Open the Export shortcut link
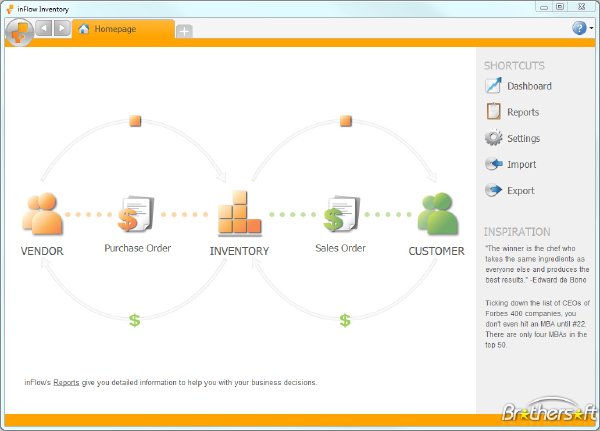 point(521,191)
